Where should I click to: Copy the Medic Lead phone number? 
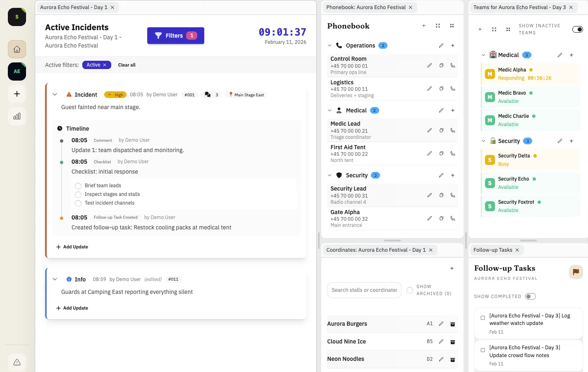[441, 130]
